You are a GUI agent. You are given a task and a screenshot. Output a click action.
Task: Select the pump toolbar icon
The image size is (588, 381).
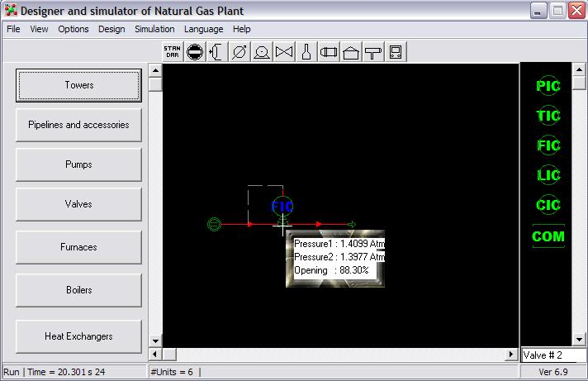click(262, 52)
